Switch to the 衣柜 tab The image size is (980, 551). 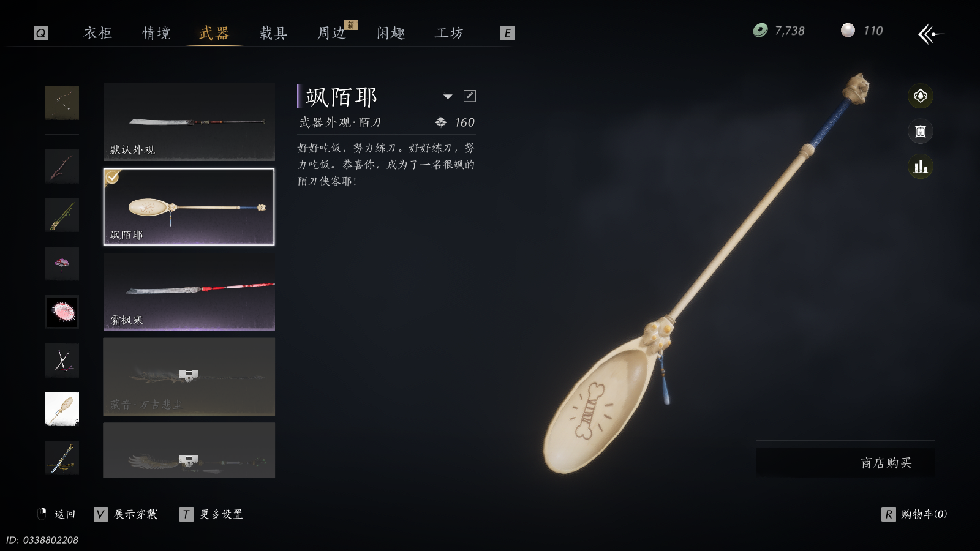click(98, 33)
